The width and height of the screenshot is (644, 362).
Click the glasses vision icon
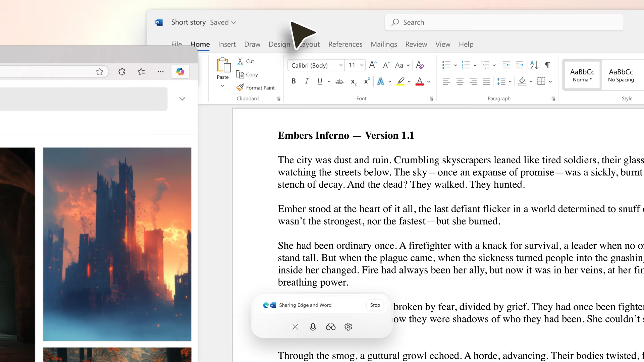[331, 327]
